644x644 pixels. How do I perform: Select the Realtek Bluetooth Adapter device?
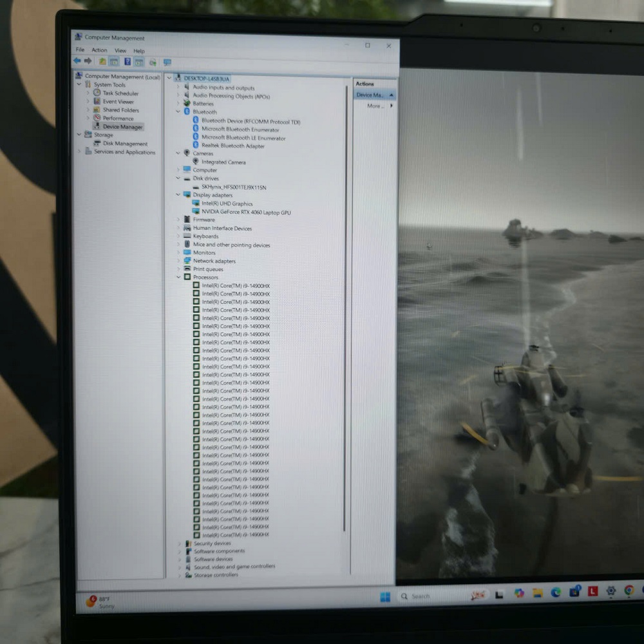[232, 146]
